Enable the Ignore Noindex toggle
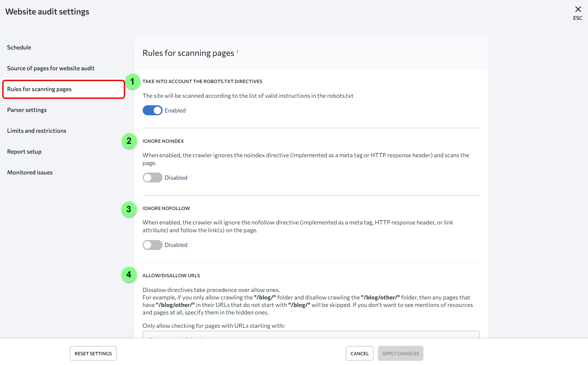 pos(152,177)
